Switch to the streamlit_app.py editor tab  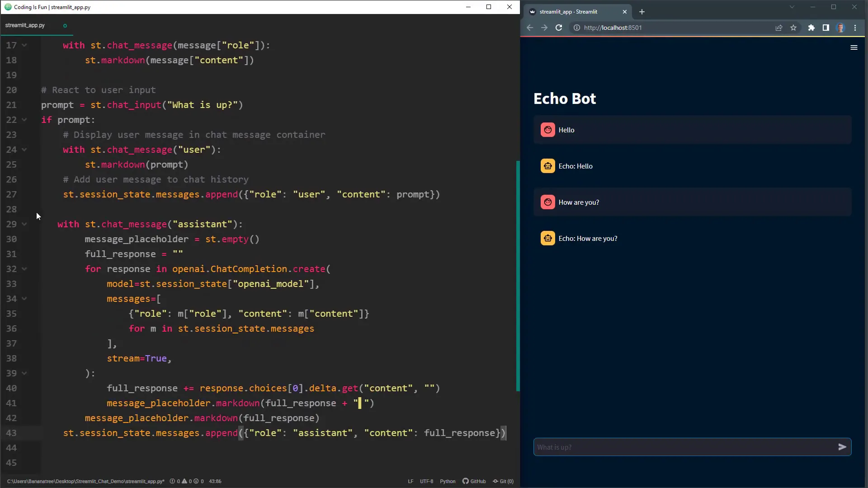coord(25,25)
